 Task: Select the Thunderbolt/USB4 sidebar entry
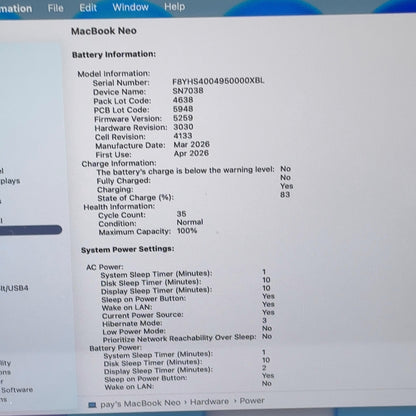coord(14,288)
